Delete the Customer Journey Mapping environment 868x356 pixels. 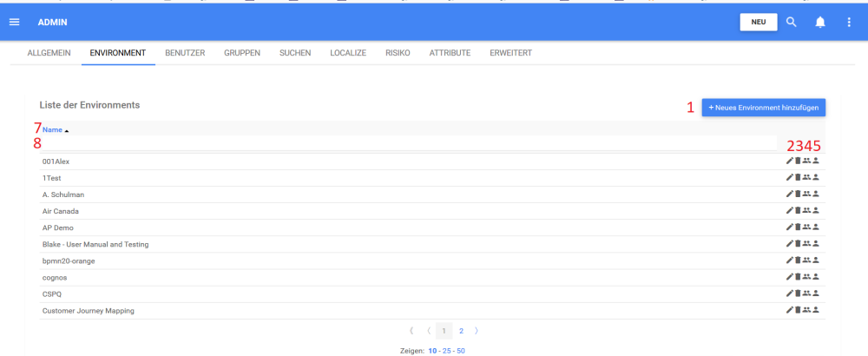pos(798,310)
